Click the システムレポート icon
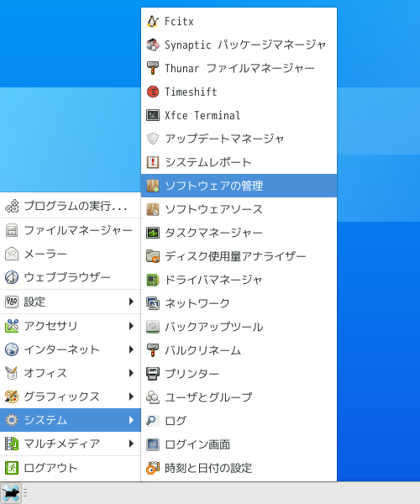Screen dimensions: 420x504 click(x=153, y=162)
